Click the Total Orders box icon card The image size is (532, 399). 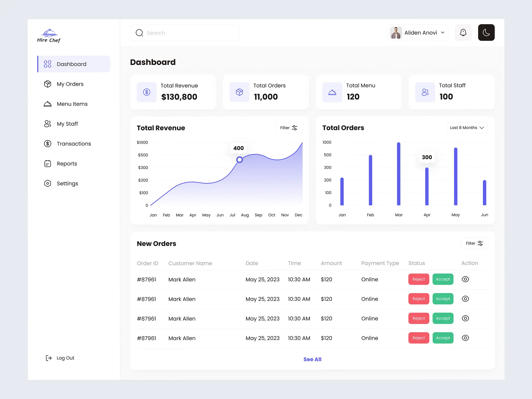240,92
